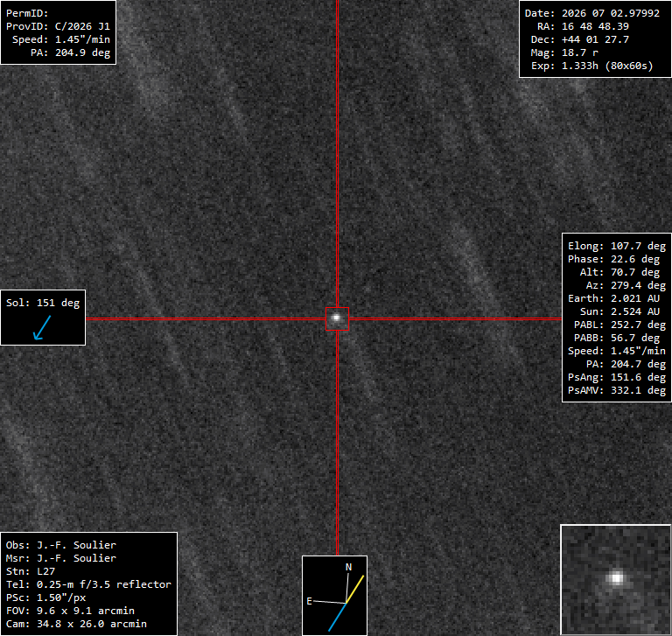Screen dimensions: 672x636
Task: Click the 'ProvID: C/2026 J1' text
Action: [58, 26]
